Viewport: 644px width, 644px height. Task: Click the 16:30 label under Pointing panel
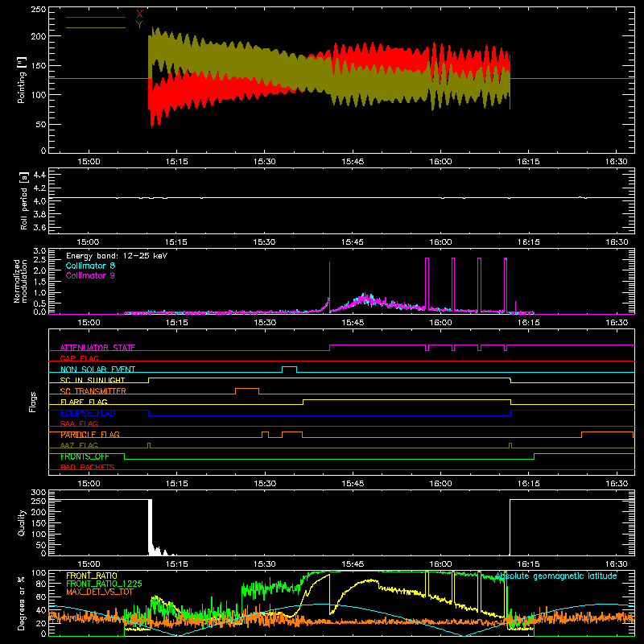(617, 162)
